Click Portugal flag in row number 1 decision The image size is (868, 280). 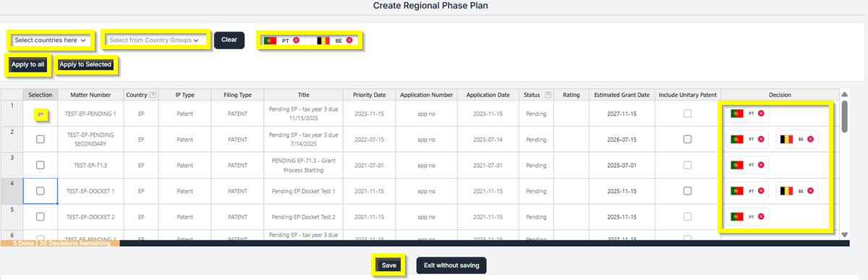coord(737,114)
